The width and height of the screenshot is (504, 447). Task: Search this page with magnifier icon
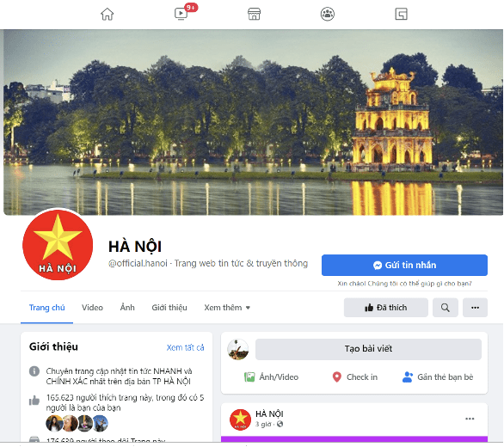click(x=446, y=308)
